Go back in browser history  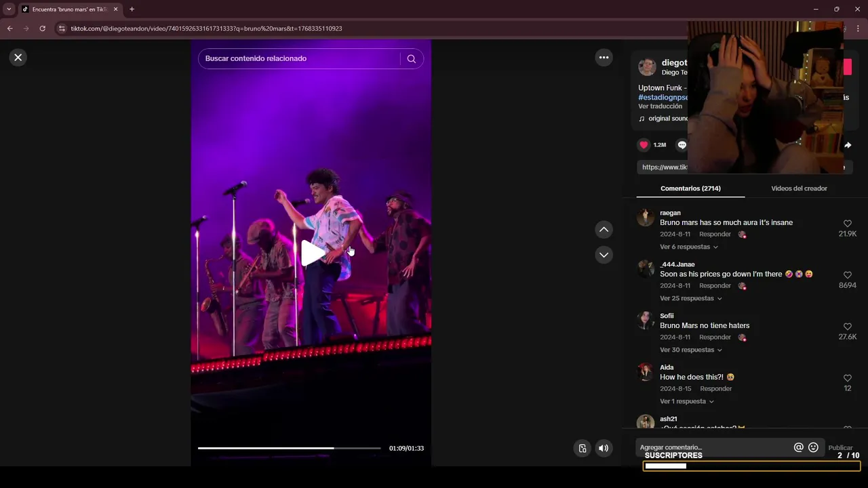(x=9, y=28)
